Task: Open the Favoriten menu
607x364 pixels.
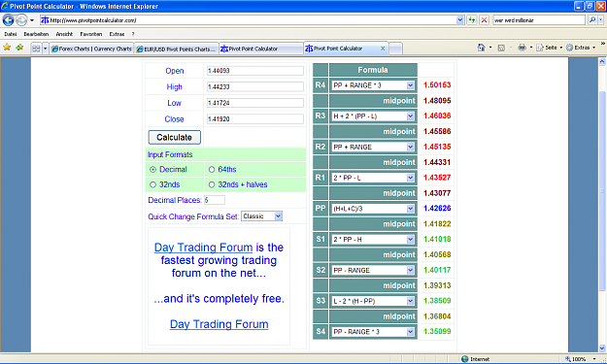Action: tap(91, 34)
